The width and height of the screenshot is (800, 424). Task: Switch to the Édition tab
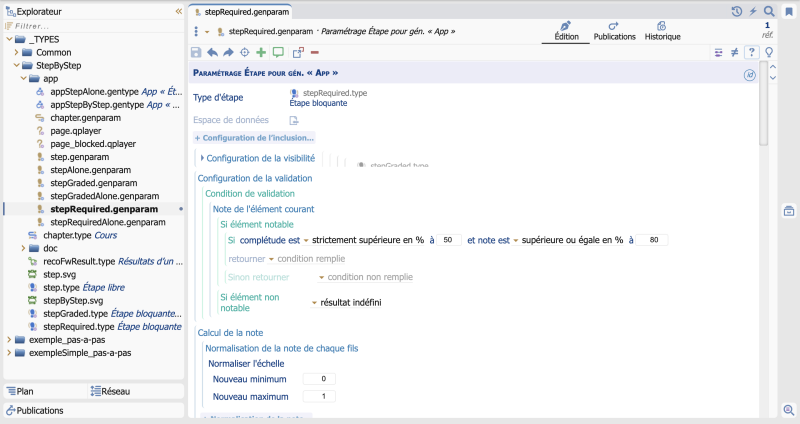pyautogui.click(x=566, y=31)
